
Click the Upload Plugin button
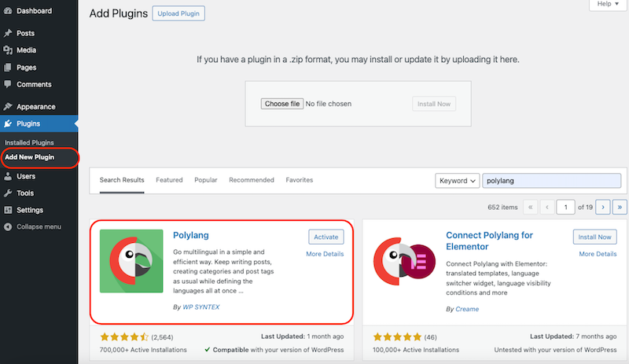[178, 13]
